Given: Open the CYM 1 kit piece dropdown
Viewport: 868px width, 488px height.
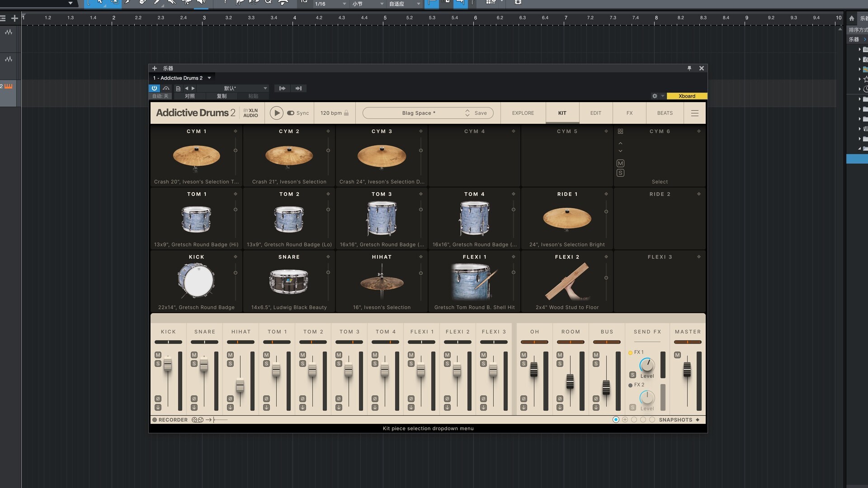Looking at the screenshot, I should tap(236, 131).
